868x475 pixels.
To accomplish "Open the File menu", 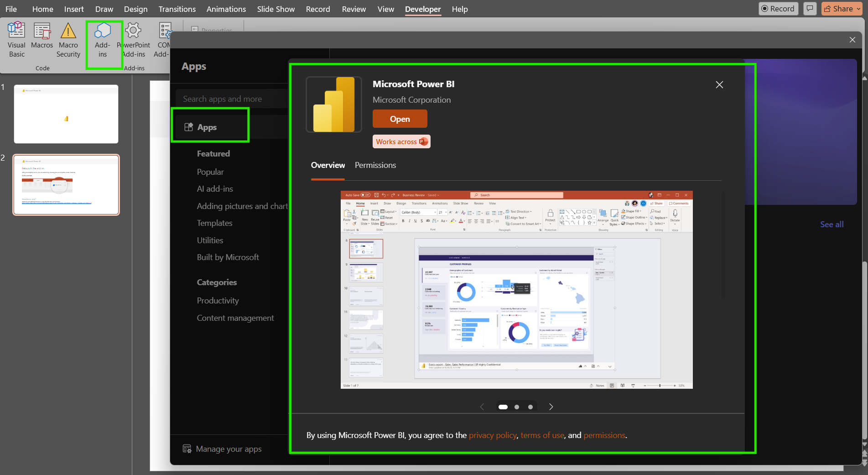I will pyautogui.click(x=11, y=9).
